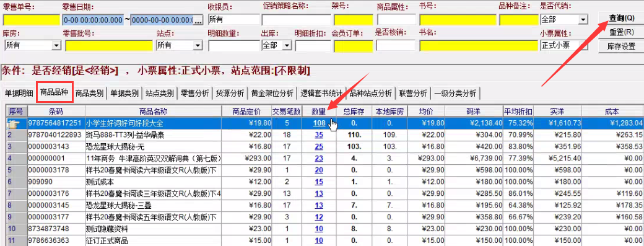
Task: Switch to the 商品品种 tab
Action: point(54,92)
